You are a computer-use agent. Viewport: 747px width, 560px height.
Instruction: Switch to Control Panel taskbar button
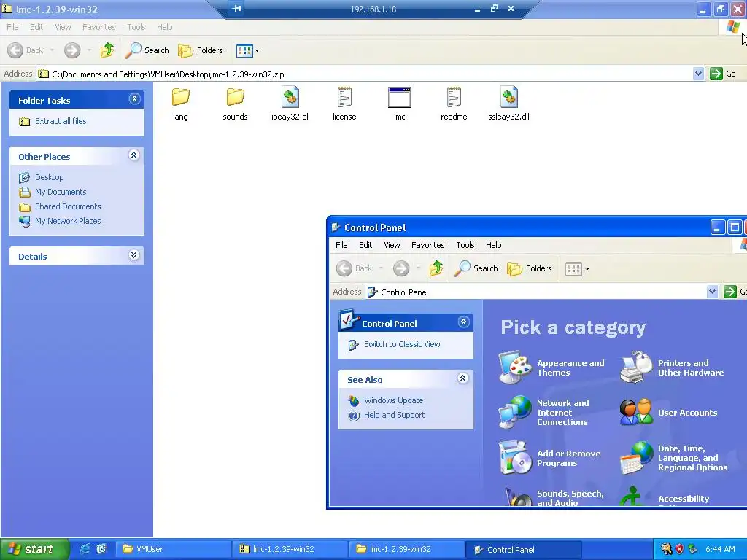coord(524,550)
